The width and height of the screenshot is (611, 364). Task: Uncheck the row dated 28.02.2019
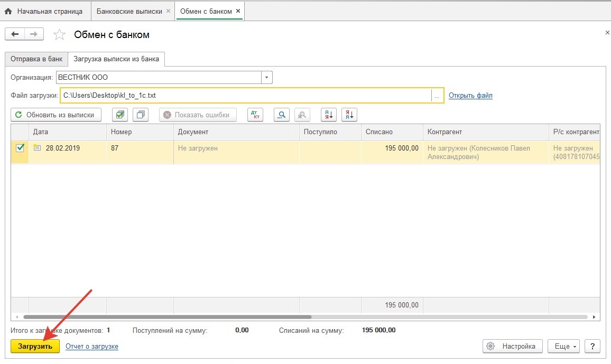coord(20,148)
